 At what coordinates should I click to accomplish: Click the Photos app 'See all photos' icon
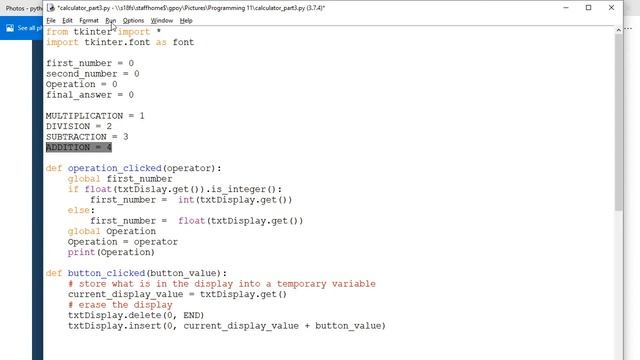coord(10,28)
